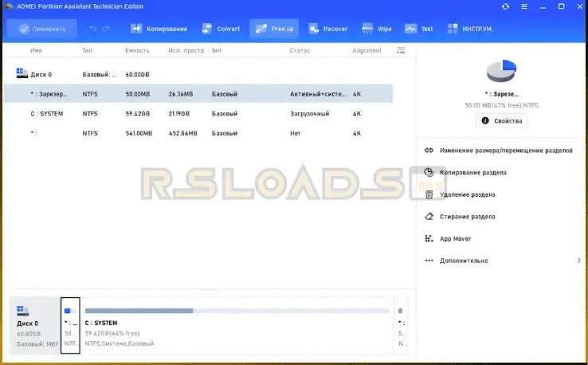Redo the operation arrow
Viewport: 588px width, 365px height.
pyautogui.click(x=106, y=29)
